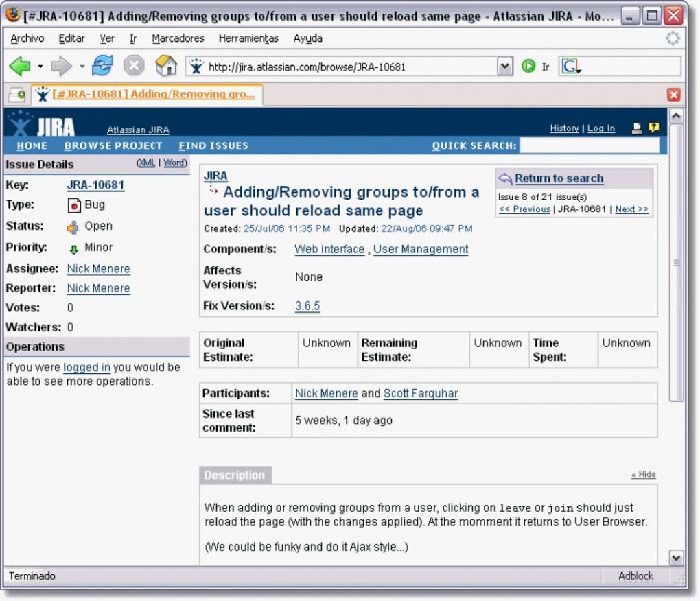The image size is (700, 601).
Task: Open participant Scott Farquhar link
Action: [421, 394]
